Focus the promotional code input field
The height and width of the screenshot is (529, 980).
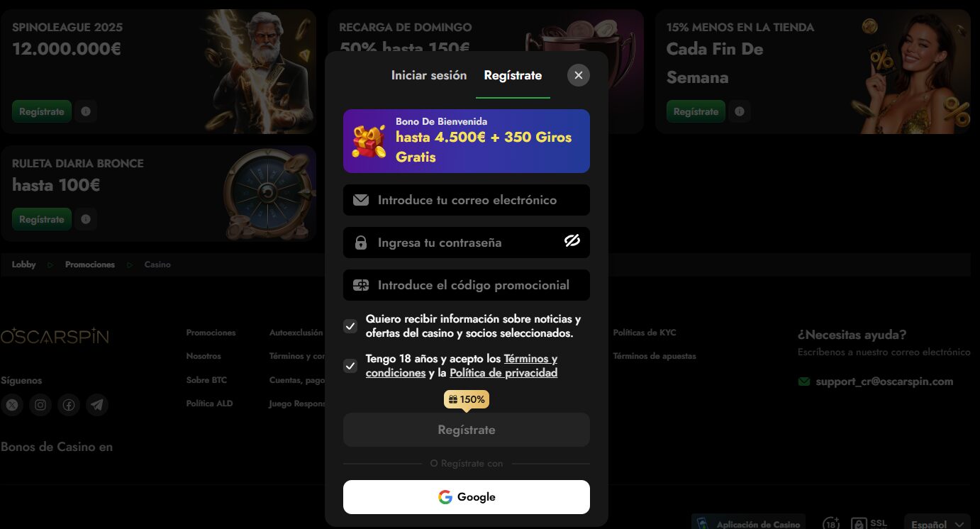467,285
